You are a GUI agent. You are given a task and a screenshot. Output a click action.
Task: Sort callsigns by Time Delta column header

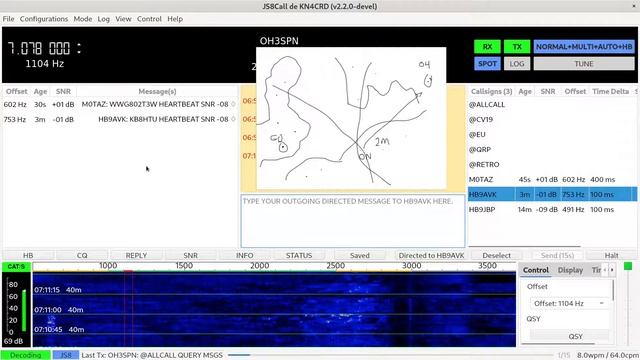click(610, 91)
